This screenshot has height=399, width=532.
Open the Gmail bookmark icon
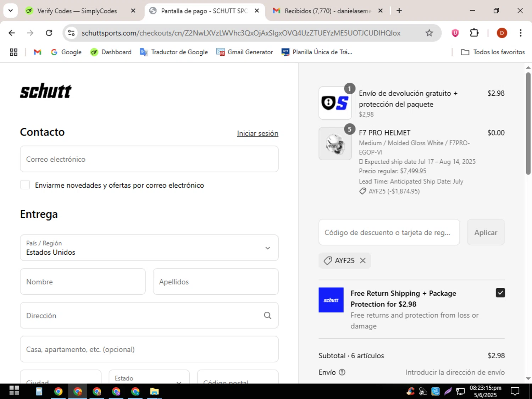pyautogui.click(x=38, y=52)
